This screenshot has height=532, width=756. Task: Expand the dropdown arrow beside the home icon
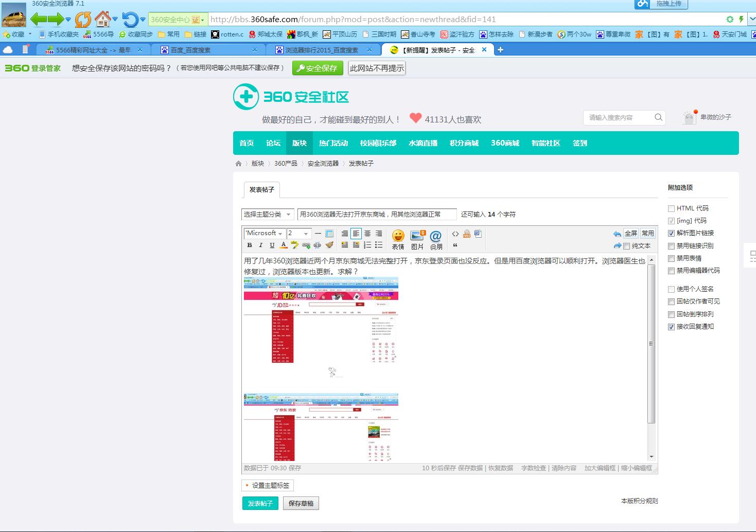point(115,20)
